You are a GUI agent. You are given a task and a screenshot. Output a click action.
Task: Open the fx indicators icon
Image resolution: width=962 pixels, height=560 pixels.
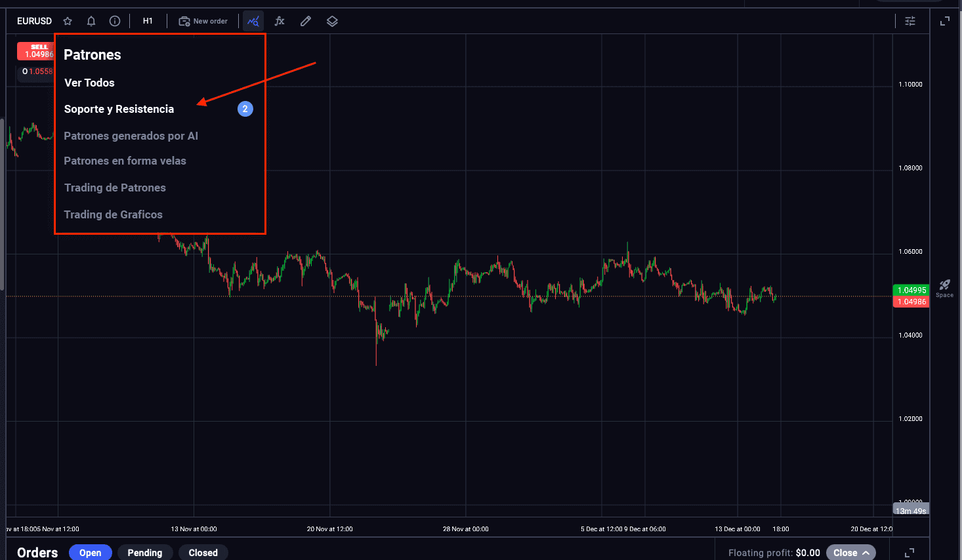[279, 21]
